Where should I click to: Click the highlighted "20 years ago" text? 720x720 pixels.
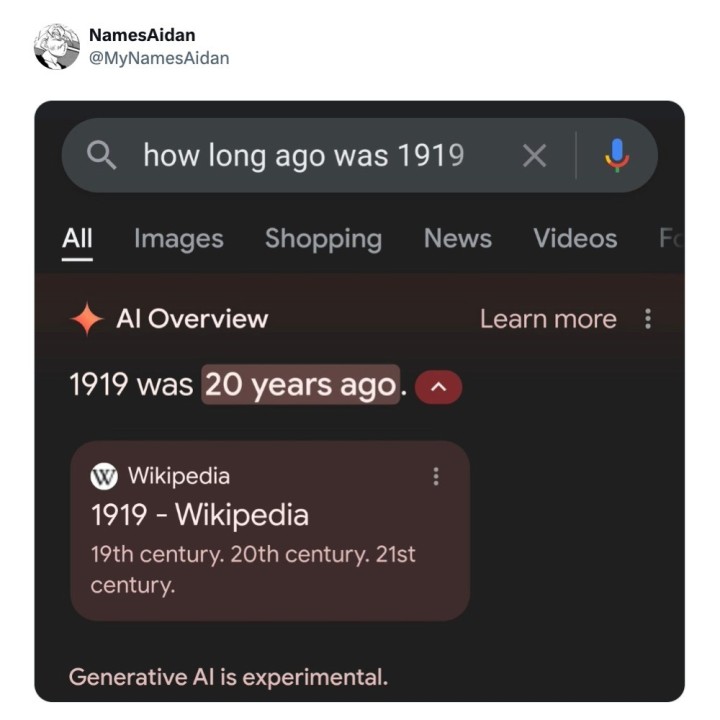click(301, 385)
